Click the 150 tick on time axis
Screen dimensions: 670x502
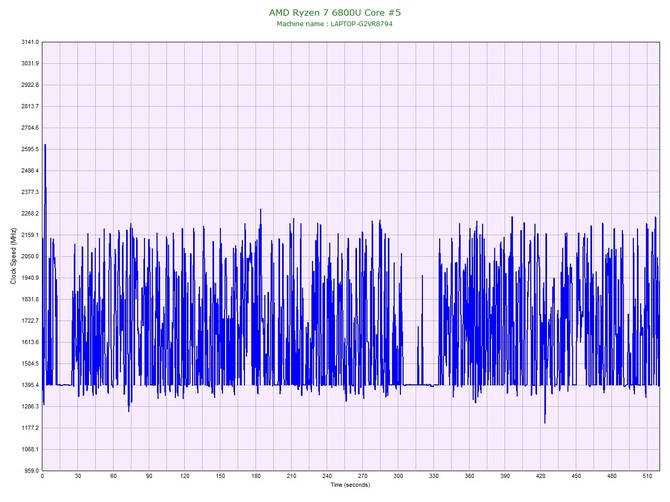[x=220, y=476]
